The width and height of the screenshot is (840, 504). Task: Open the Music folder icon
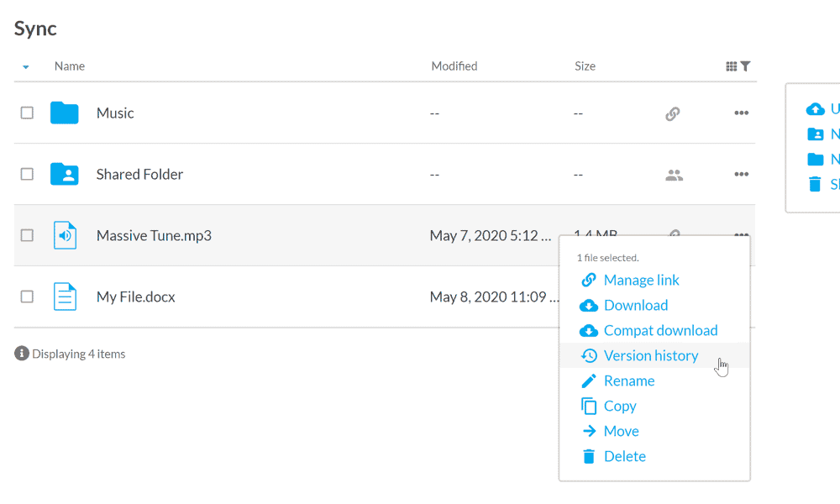[65, 113]
